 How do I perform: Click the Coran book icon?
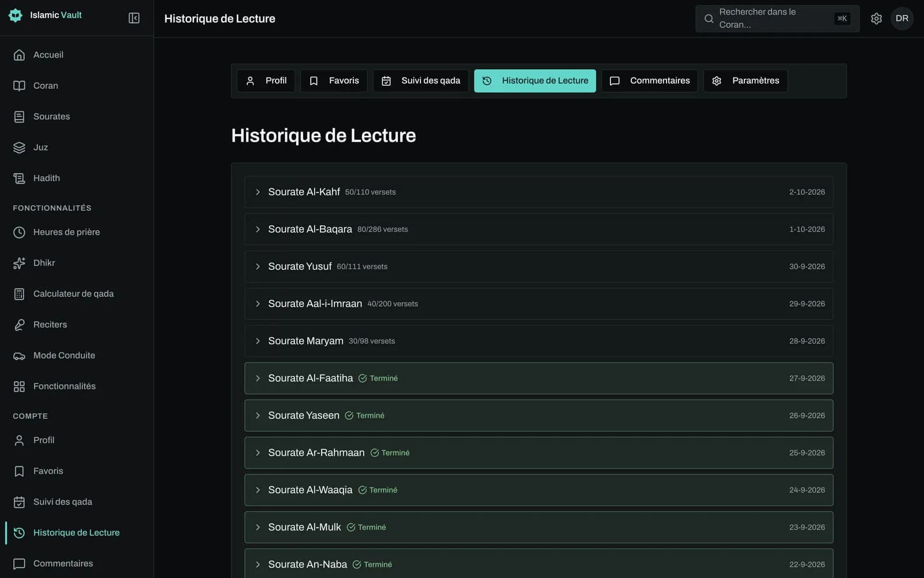[19, 86]
